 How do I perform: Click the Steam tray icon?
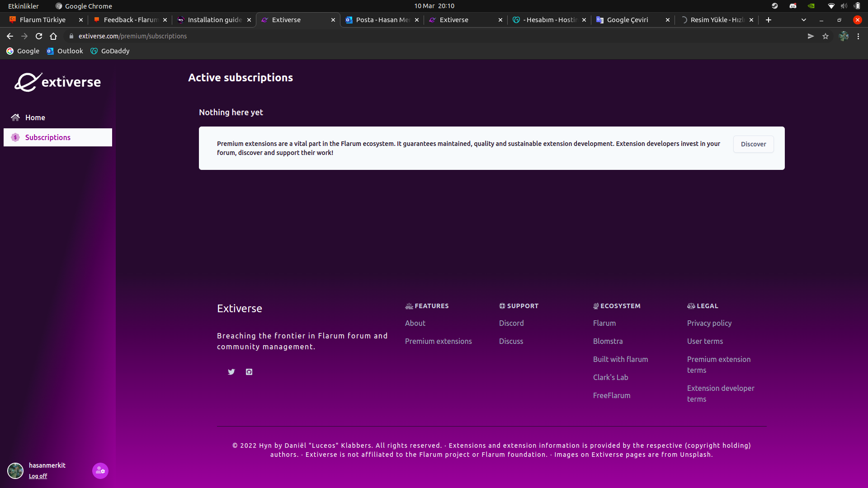775,6
